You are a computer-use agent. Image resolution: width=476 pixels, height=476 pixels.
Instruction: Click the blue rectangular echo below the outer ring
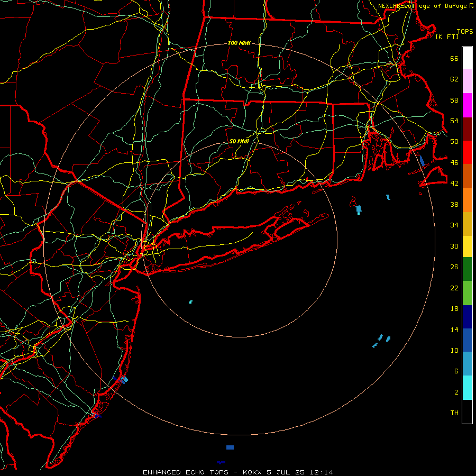coord(230,447)
